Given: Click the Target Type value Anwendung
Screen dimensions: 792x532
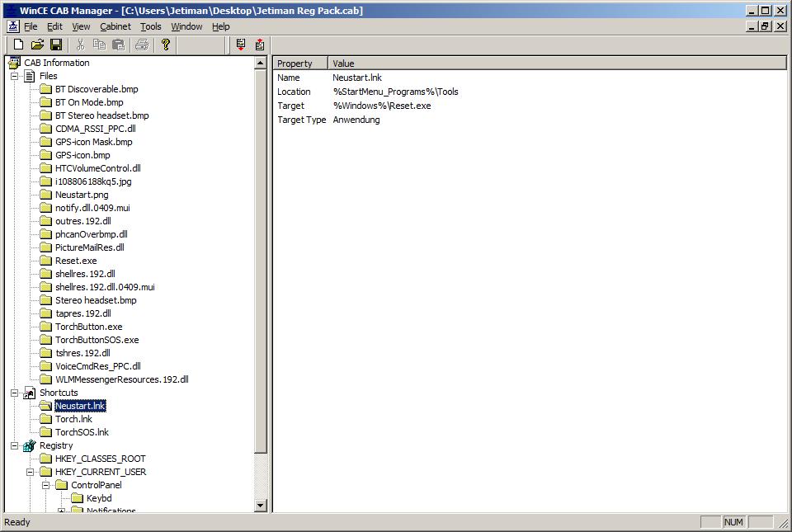Looking at the screenshot, I should click(x=356, y=120).
